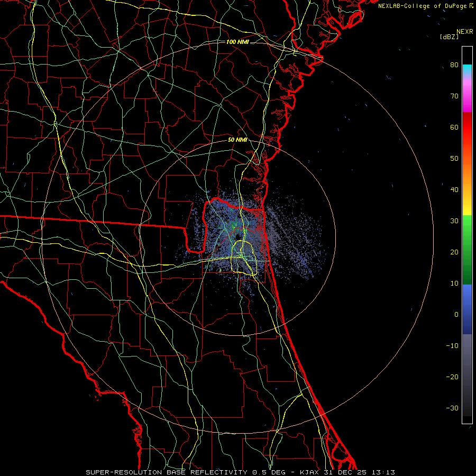Click the -20 value on dBZ scale

(x=452, y=377)
